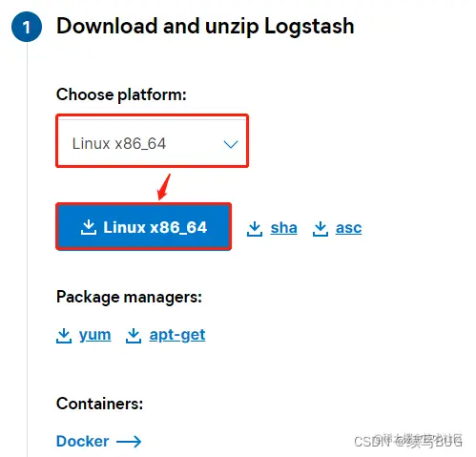Viewport: 476px width, 457px height.
Task: Click the download icon beside asc
Action: pos(321,229)
